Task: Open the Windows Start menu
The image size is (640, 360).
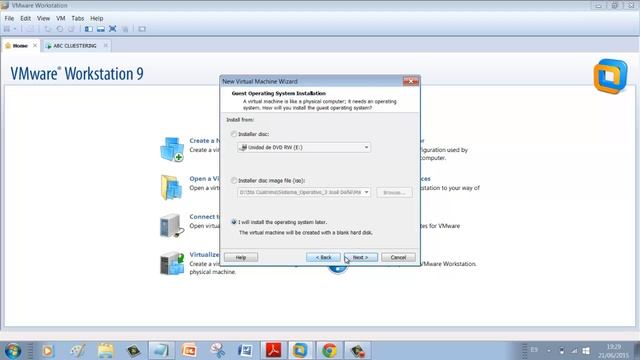Action: [13, 351]
